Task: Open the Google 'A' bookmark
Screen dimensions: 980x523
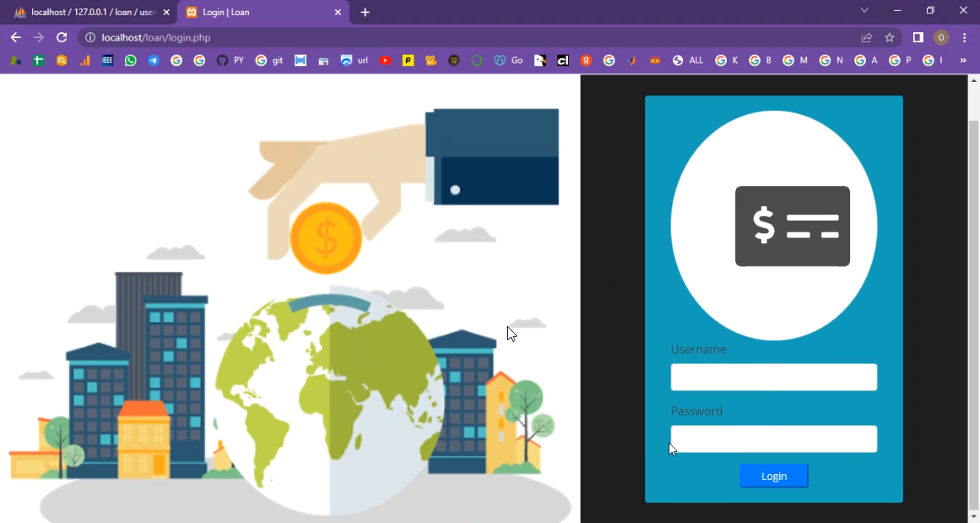Action: [x=866, y=60]
